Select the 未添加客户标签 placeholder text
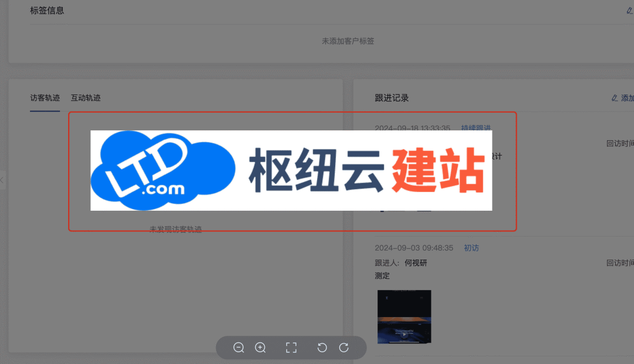The height and width of the screenshot is (364, 634). (348, 41)
